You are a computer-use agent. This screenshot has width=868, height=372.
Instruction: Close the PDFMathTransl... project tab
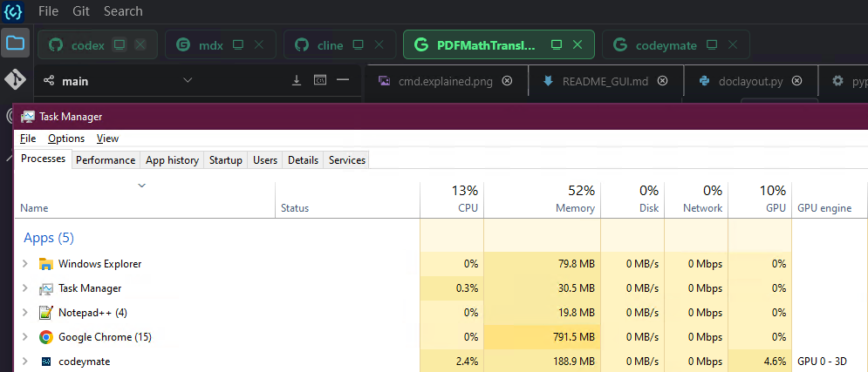click(578, 44)
